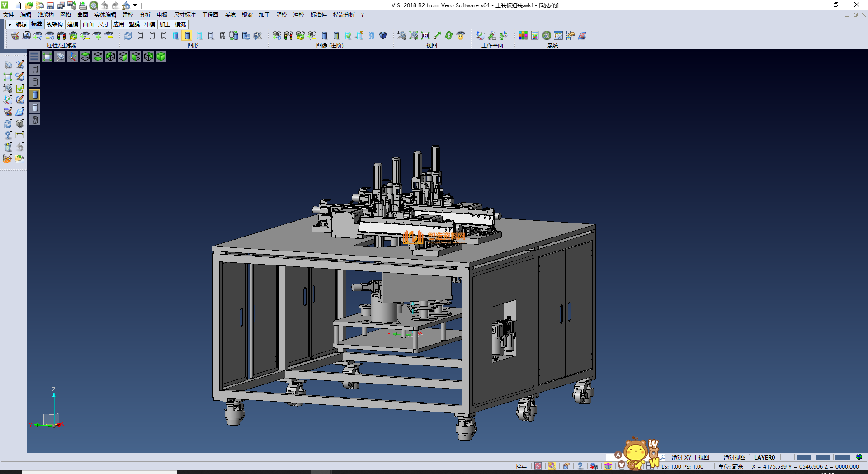Toggle the first wireframe cylinder button in viewport sidebar
The width and height of the screenshot is (868, 474).
pyautogui.click(x=35, y=69)
